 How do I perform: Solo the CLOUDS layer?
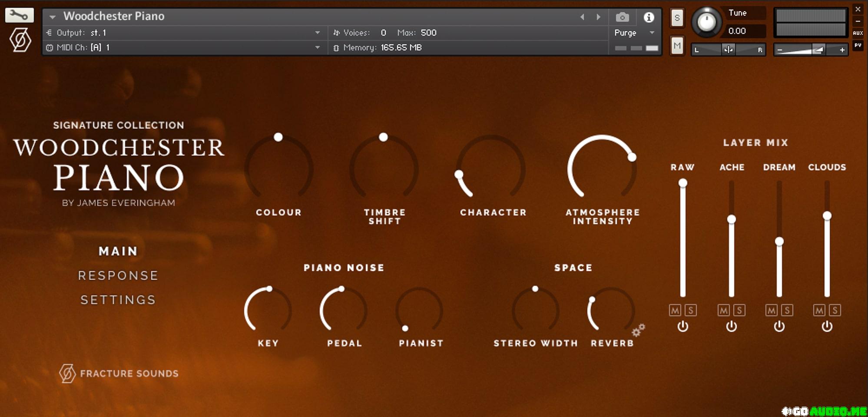pyautogui.click(x=835, y=310)
